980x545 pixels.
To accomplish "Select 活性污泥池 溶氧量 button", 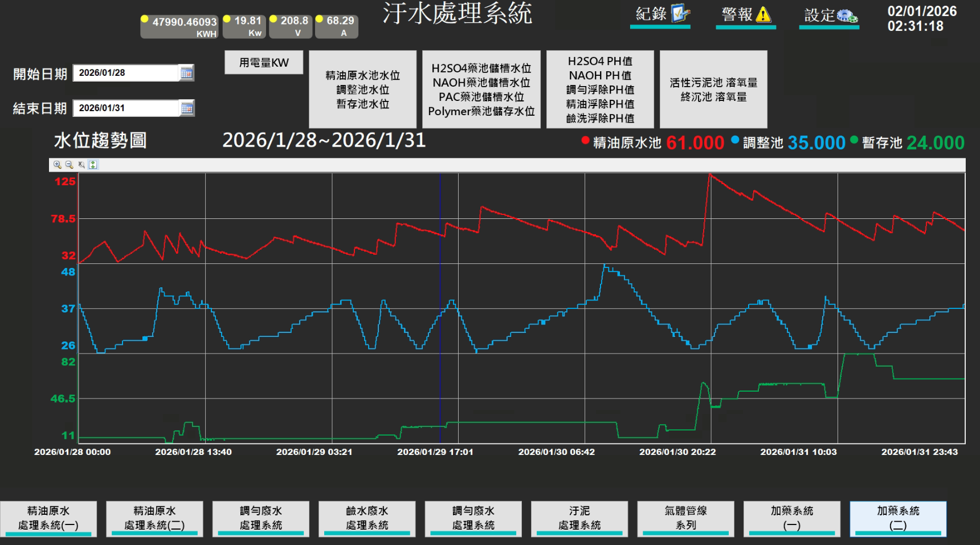I will (x=713, y=90).
